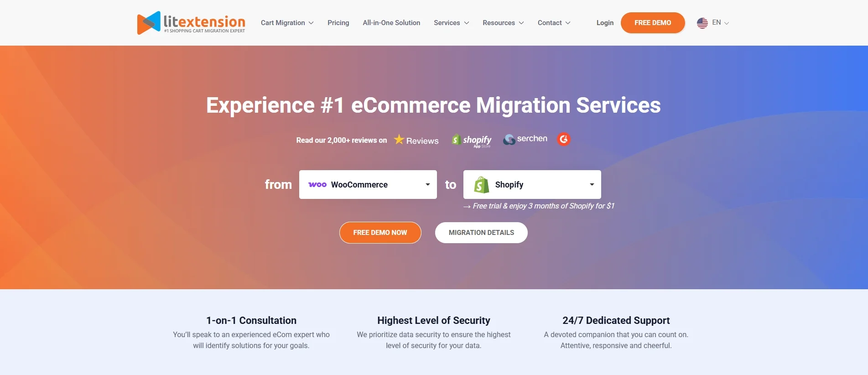
Task: Open the Shopify target cart dropdown arrow
Action: [x=592, y=185]
